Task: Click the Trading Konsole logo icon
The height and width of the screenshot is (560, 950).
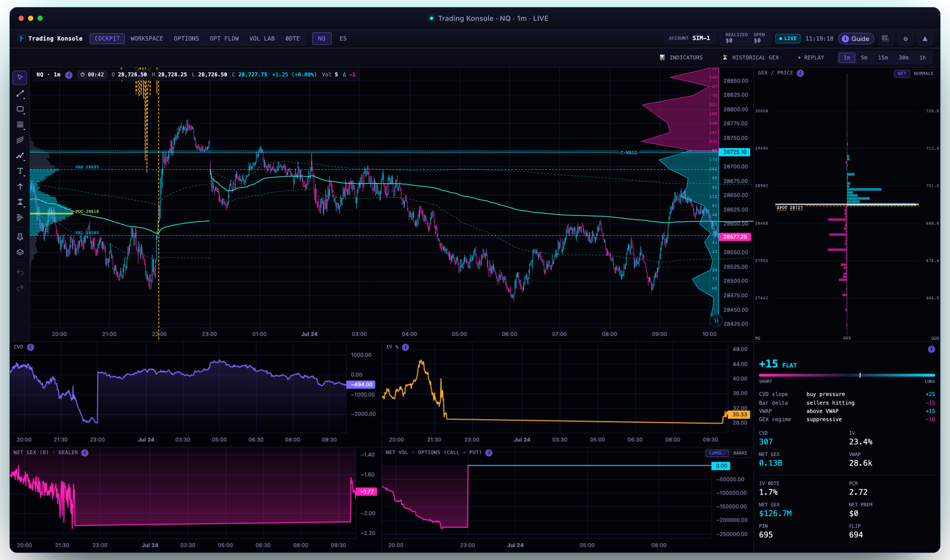Action: point(22,38)
